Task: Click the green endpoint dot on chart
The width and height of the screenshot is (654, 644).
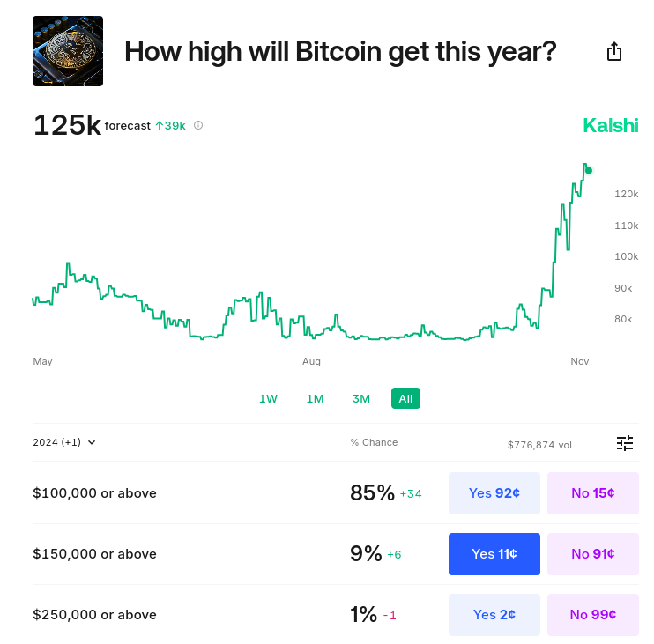Action: coord(589,170)
